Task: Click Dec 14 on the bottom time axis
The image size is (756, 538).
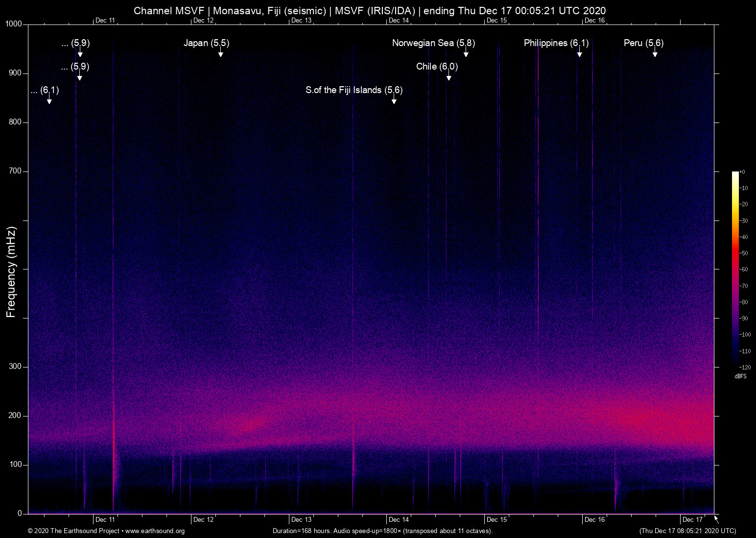Action: pyautogui.click(x=399, y=520)
